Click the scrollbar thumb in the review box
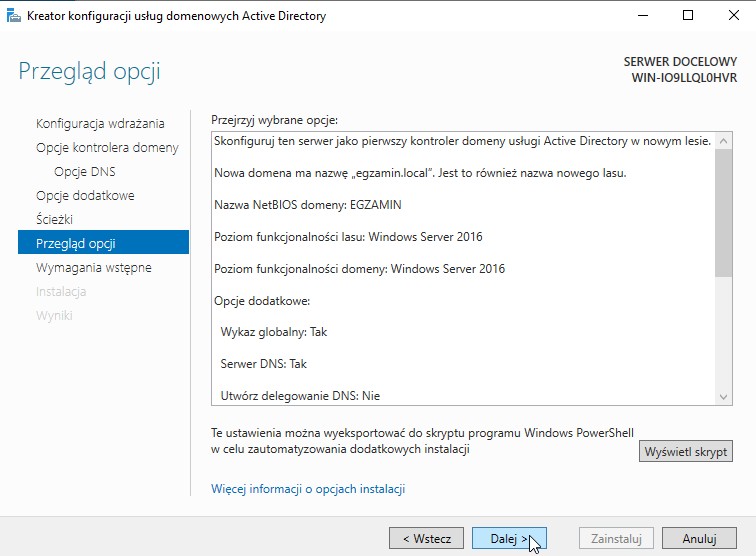Image resolution: width=756 pixels, height=556 pixels. [x=725, y=210]
